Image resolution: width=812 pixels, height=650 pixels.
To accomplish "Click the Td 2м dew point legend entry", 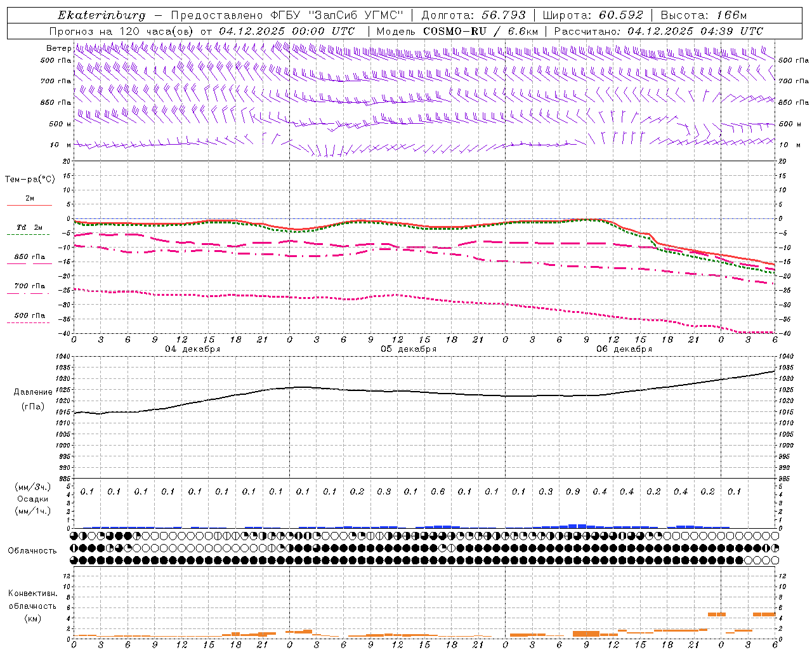I will pos(30,227).
